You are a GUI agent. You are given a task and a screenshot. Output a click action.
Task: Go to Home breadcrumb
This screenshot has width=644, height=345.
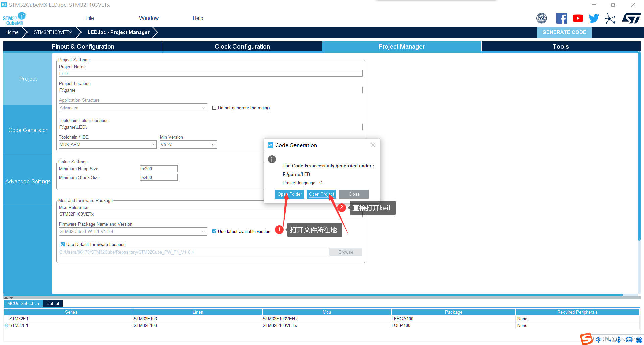(12, 32)
